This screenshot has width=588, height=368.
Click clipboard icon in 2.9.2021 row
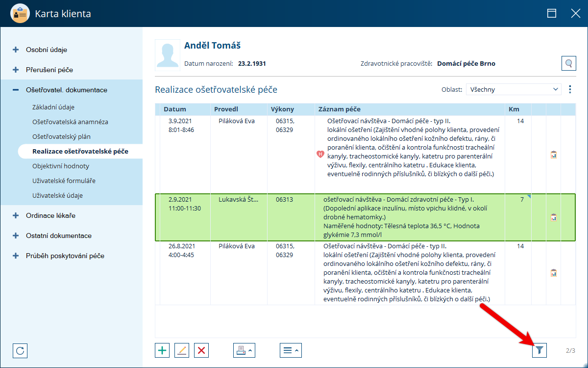tap(554, 217)
